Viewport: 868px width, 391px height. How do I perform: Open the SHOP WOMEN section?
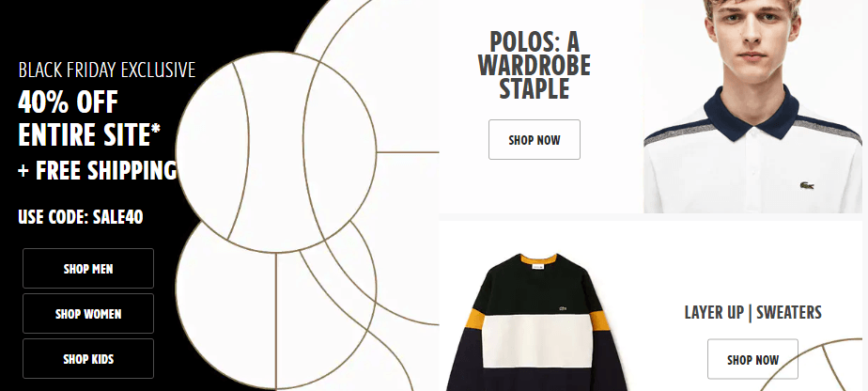pos(88,314)
